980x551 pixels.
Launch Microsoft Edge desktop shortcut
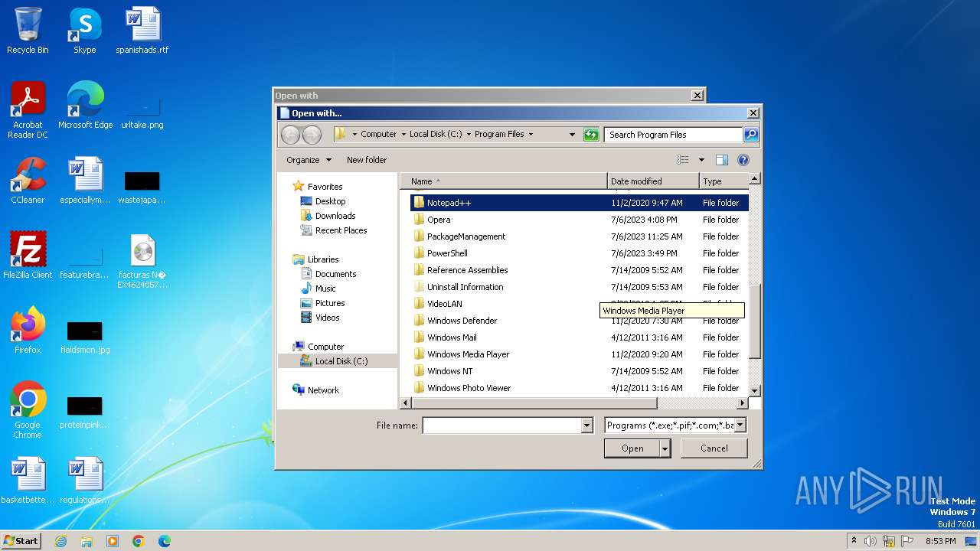85,105
